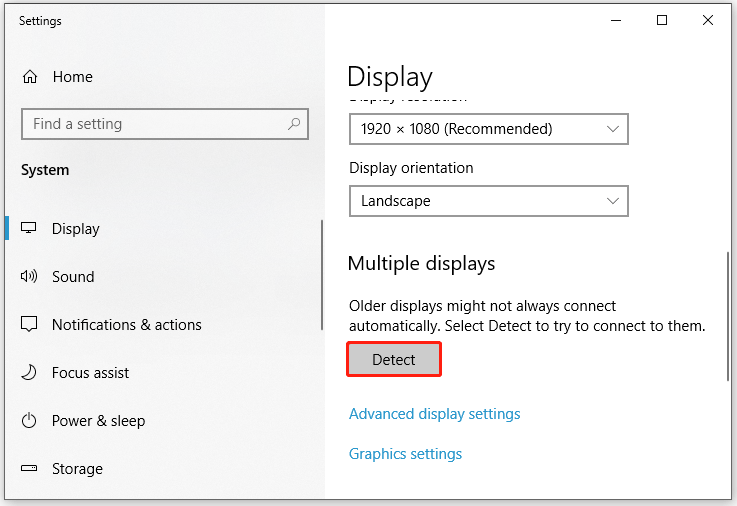
Task: Click the System section heading
Action: (x=45, y=170)
